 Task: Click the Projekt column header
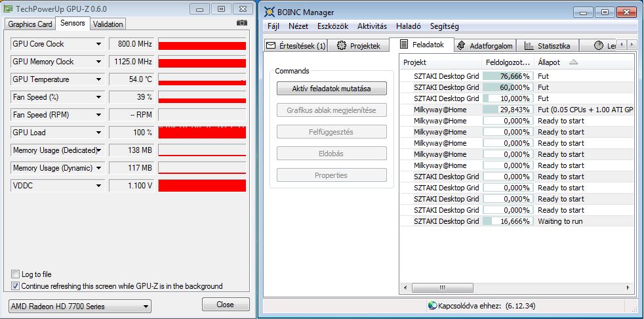pyautogui.click(x=441, y=62)
